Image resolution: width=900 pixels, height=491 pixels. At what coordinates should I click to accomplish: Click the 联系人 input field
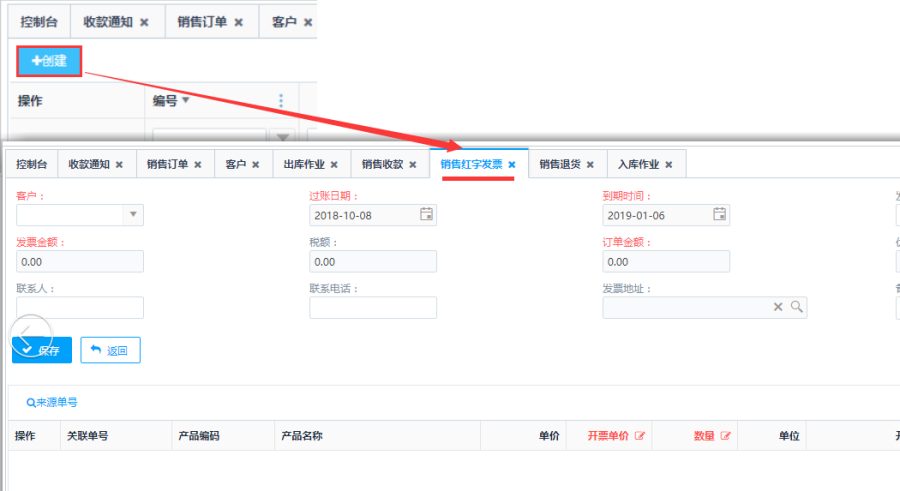tap(80, 308)
